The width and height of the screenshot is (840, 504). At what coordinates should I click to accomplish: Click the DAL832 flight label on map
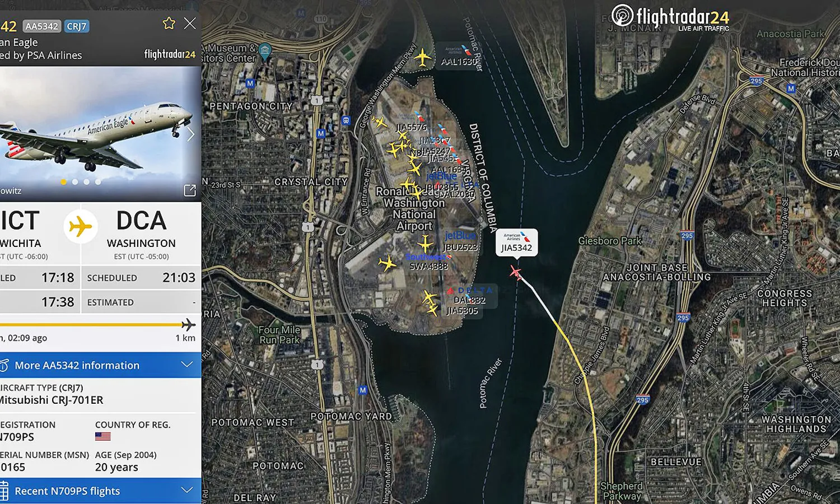point(470,300)
